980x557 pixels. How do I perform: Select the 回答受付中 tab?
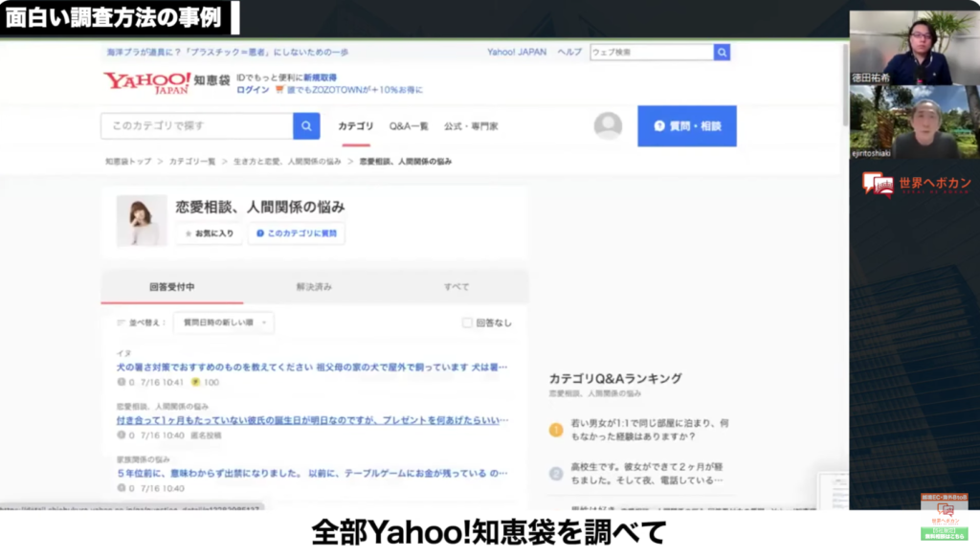(172, 287)
